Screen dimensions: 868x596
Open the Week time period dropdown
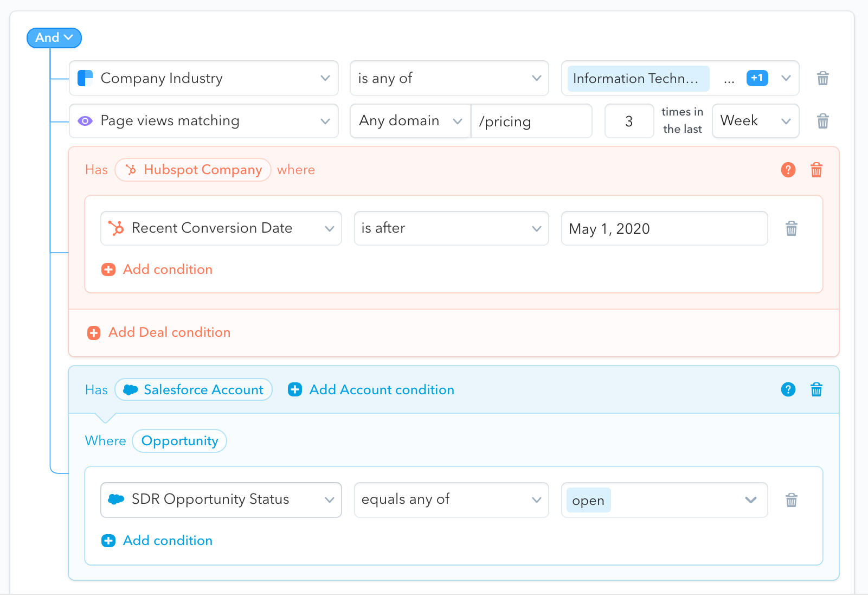click(755, 121)
